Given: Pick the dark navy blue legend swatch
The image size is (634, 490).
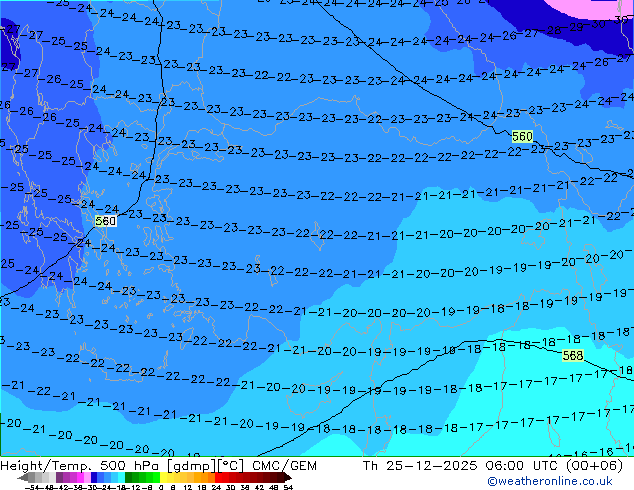Looking at the screenshot, I should coord(94,477).
